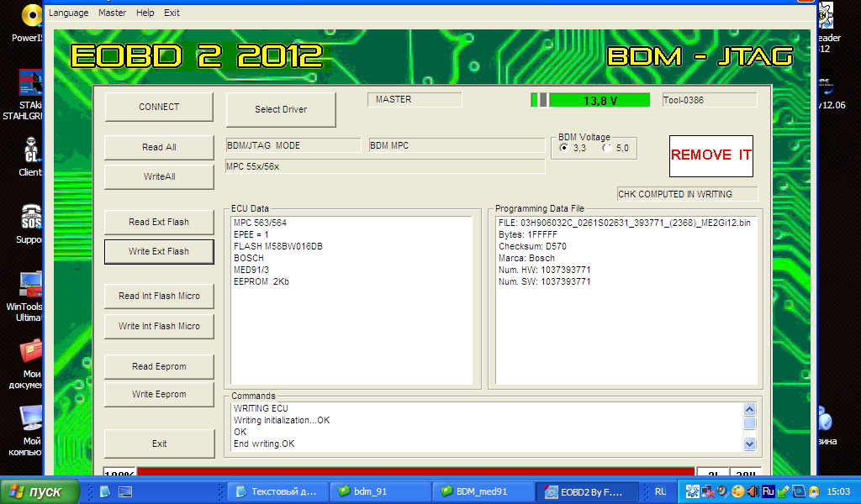Open the WinTools Ultimate desktop icon
Screen dimensions: 861x504
[31, 286]
